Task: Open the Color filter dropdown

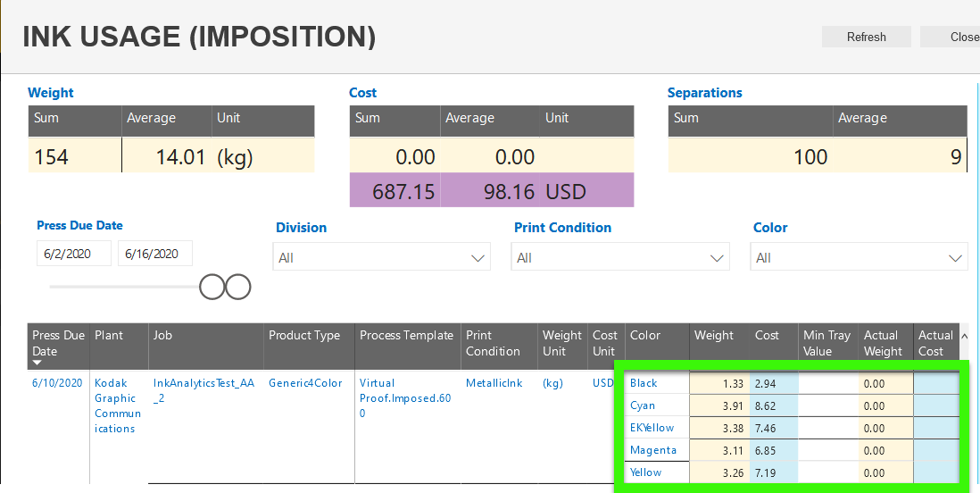Action: click(859, 257)
